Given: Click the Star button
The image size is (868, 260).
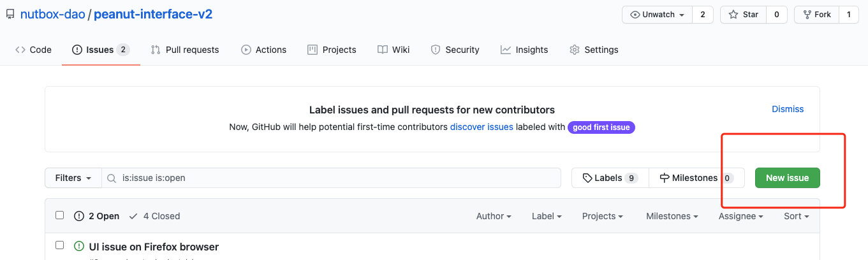Looking at the screenshot, I should pos(743,15).
